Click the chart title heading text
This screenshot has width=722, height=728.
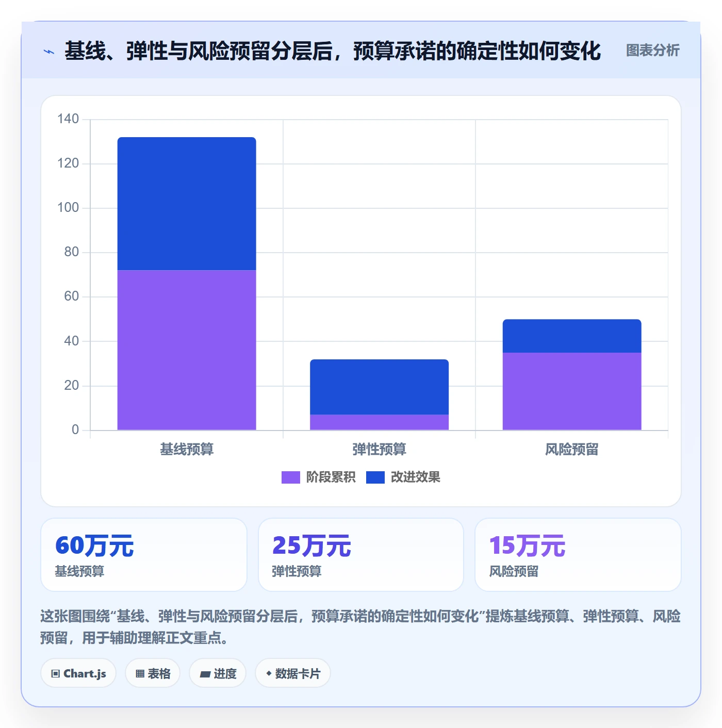pos(333,51)
